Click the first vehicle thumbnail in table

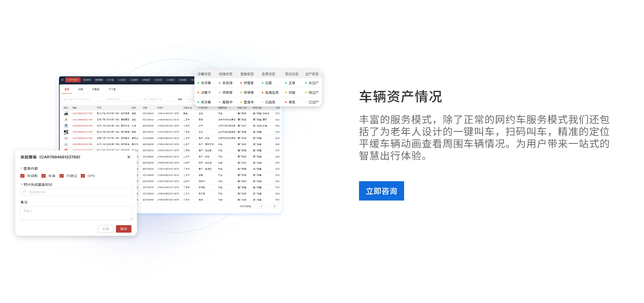tap(66, 114)
